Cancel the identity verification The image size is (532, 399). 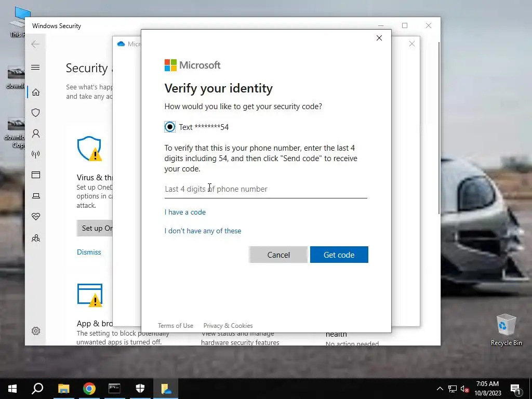coord(278,255)
